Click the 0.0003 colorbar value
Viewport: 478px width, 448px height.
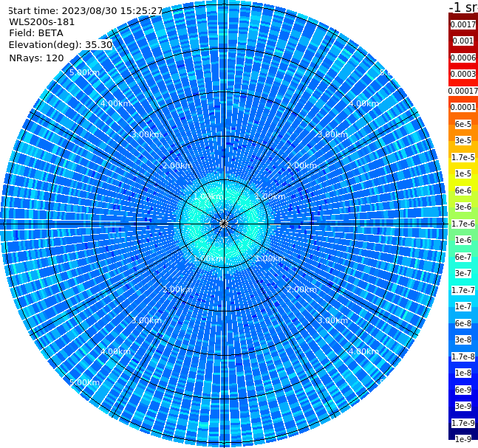click(463, 74)
